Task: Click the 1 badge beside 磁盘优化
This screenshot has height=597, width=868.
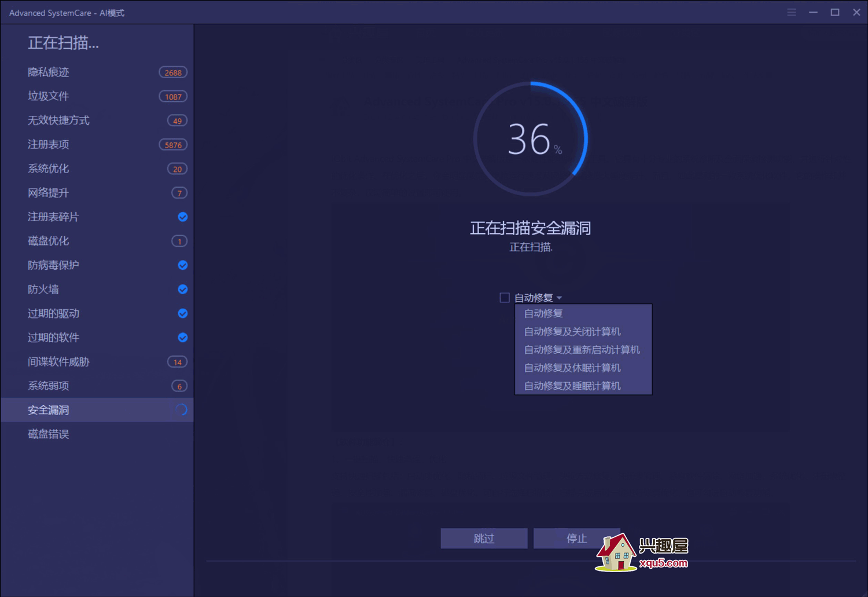Action: pos(179,241)
